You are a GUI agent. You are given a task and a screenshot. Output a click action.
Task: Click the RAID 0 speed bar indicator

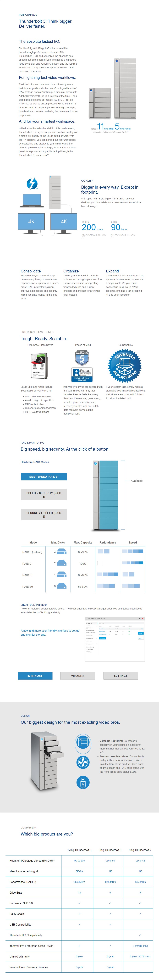click(132, 563)
